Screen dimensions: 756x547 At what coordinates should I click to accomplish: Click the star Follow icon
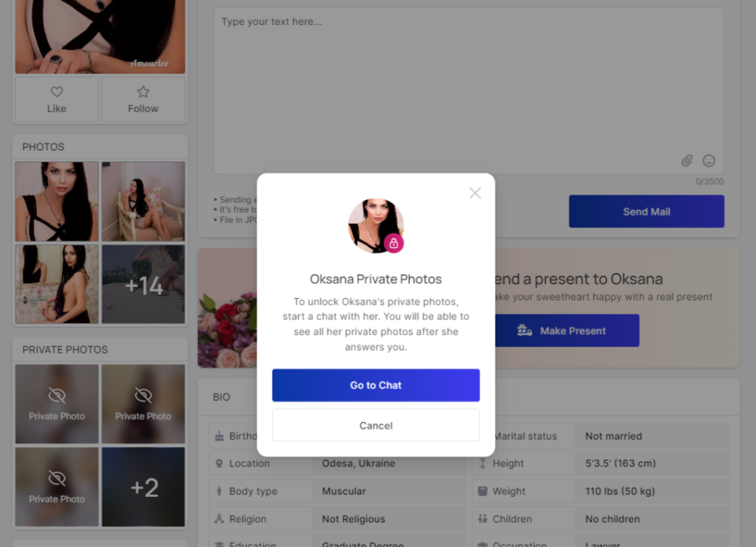coord(143,92)
